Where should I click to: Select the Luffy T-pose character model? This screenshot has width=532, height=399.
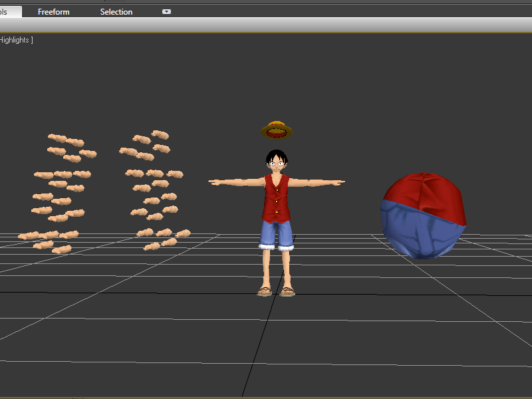pos(277,223)
